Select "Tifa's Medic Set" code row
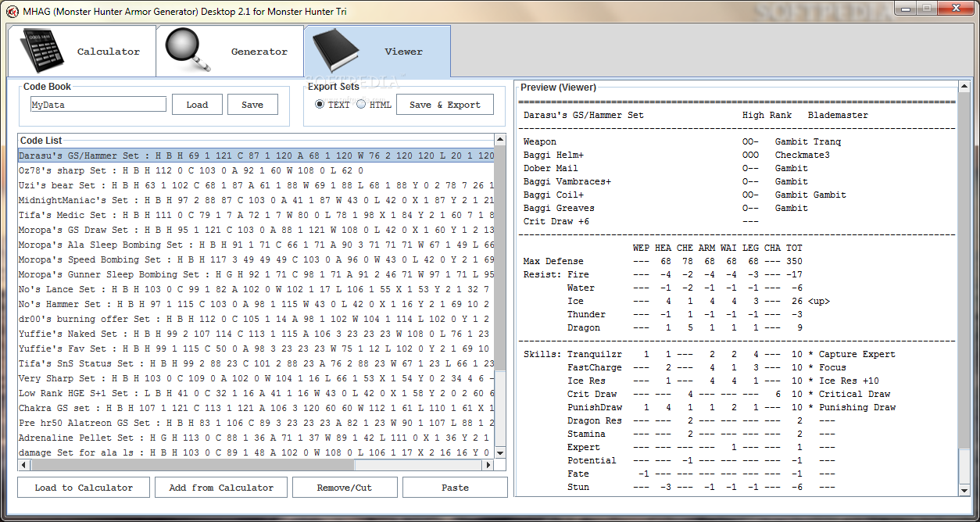This screenshot has width=980, height=522. point(256,215)
